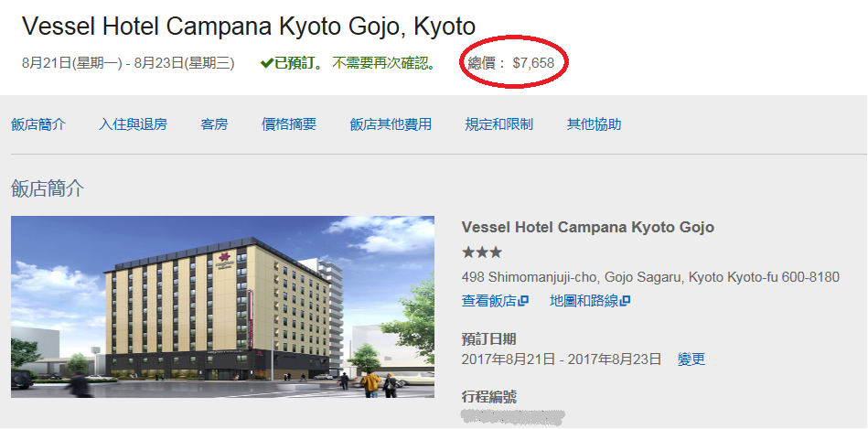
Task: Click the external-link icon beside 地圖和路線
Action: (x=625, y=301)
